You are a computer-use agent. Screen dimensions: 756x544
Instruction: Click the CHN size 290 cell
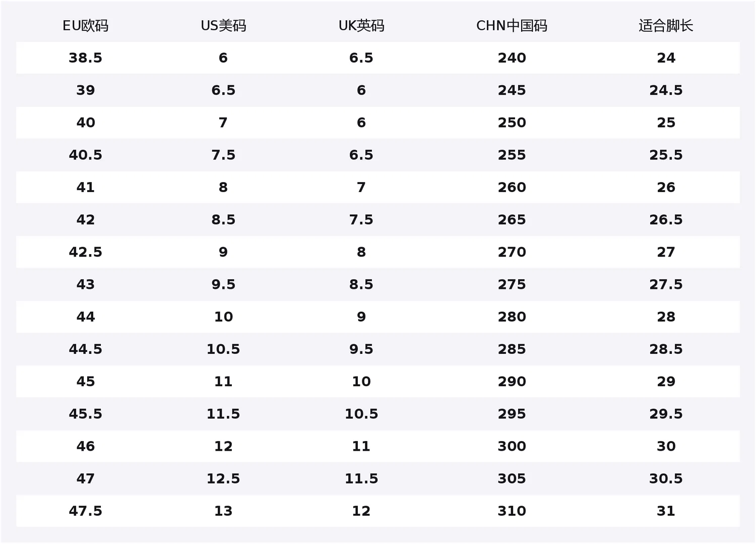512,381
